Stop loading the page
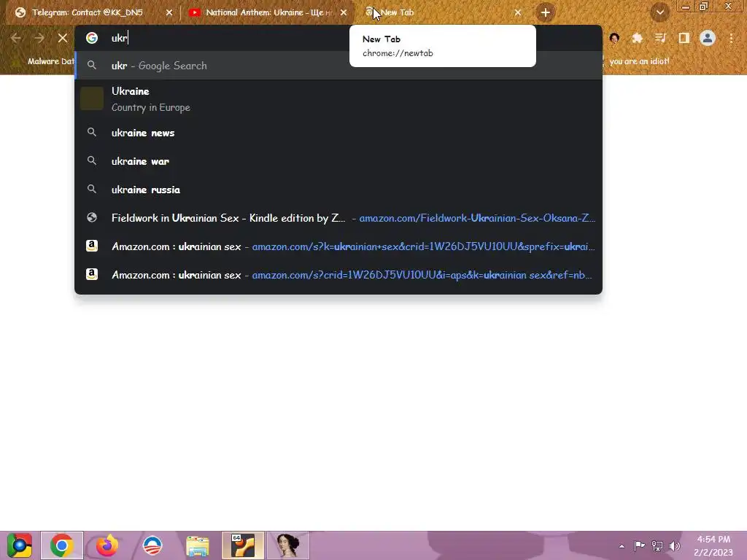The height and width of the screenshot is (560, 747). [x=63, y=38]
